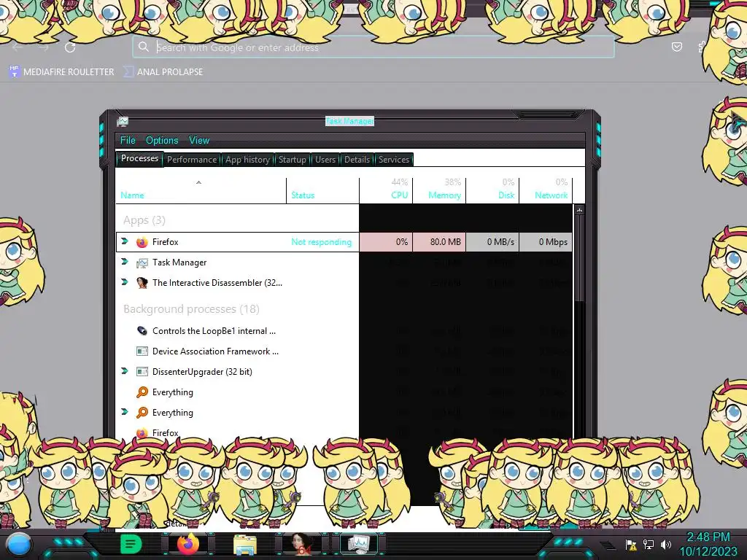Select the 'Apps (3)' group header
Screen dimensions: 747x560
(144, 220)
